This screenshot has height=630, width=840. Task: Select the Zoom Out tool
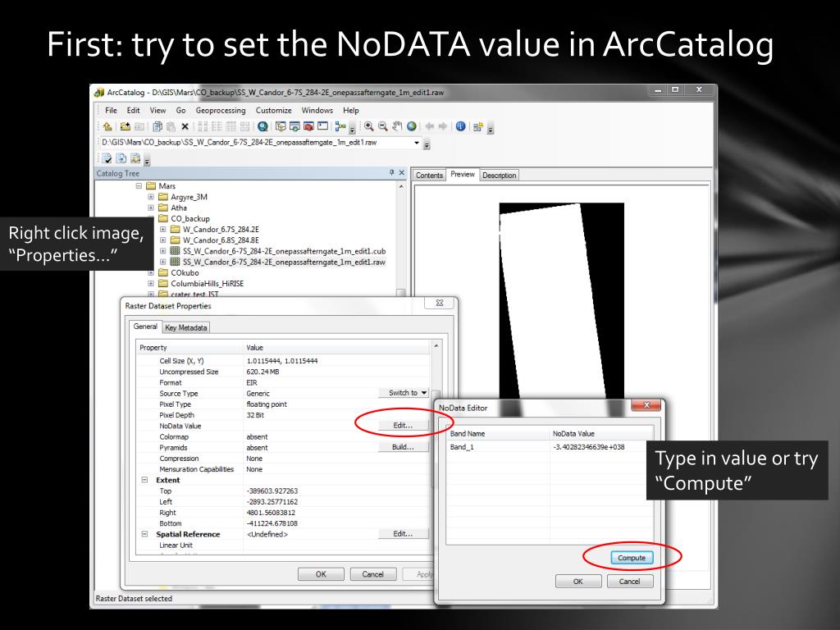382,126
